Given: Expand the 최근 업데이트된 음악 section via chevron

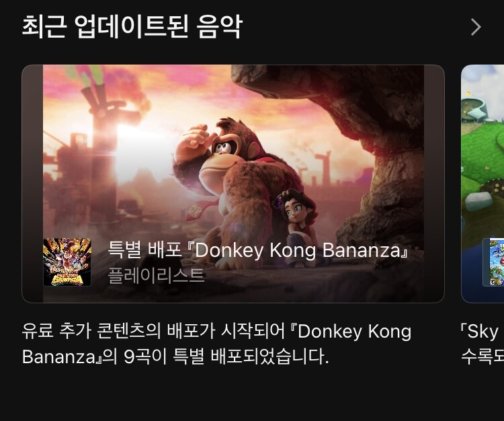Looking at the screenshot, I should tap(476, 27).
